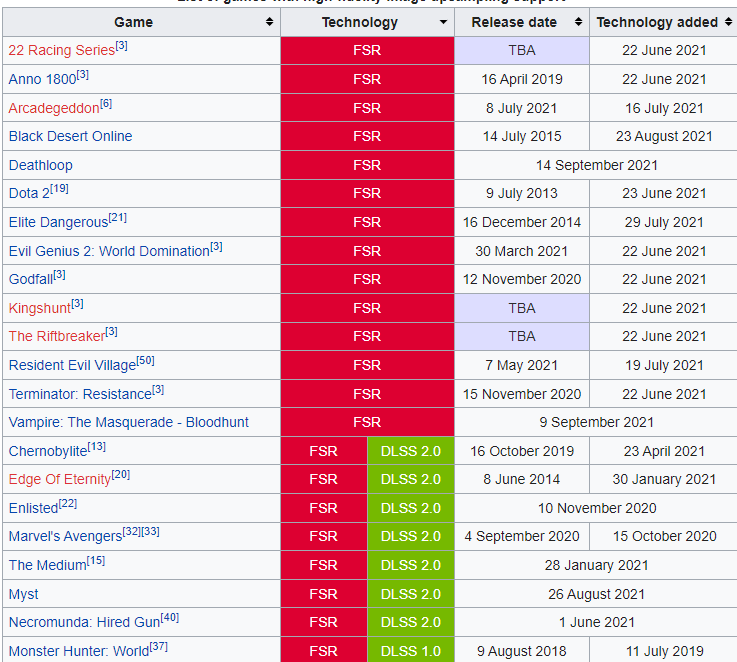Open Terminator: Resistance link
This screenshot has height=662, width=737.
point(80,394)
